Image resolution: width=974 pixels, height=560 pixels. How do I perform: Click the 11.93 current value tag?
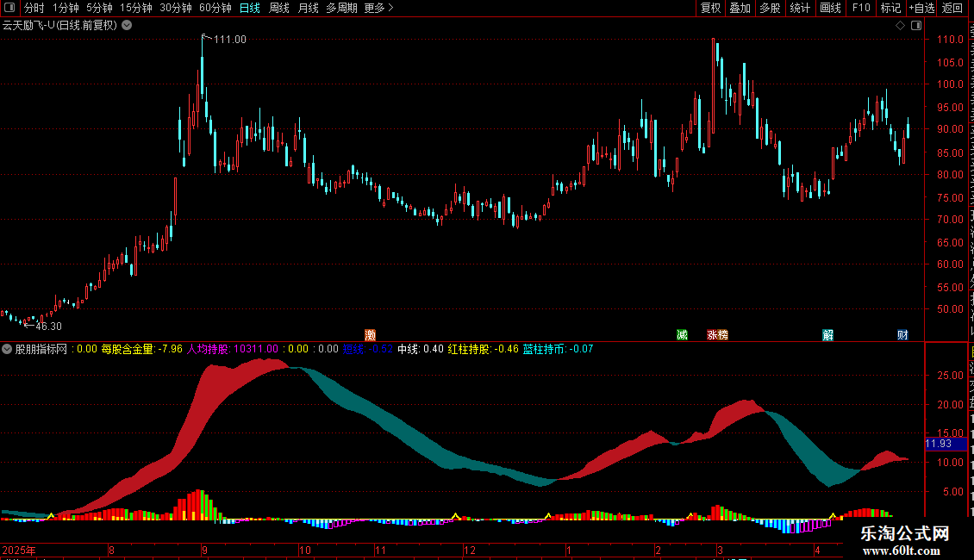coord(946,444)
